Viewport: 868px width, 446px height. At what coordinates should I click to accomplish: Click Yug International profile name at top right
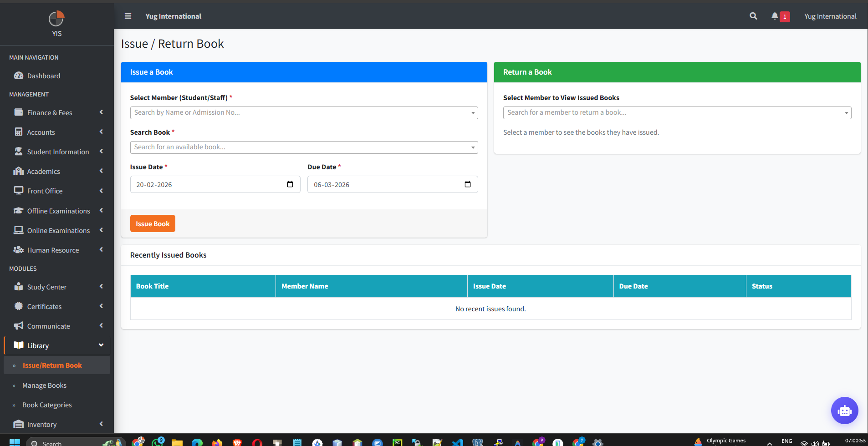click(829, 16)
